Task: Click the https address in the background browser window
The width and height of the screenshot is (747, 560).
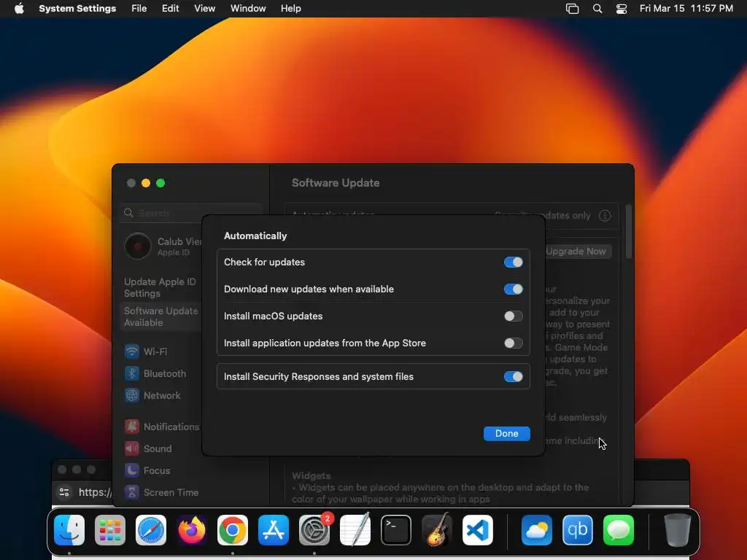Action: click(95, 492)
